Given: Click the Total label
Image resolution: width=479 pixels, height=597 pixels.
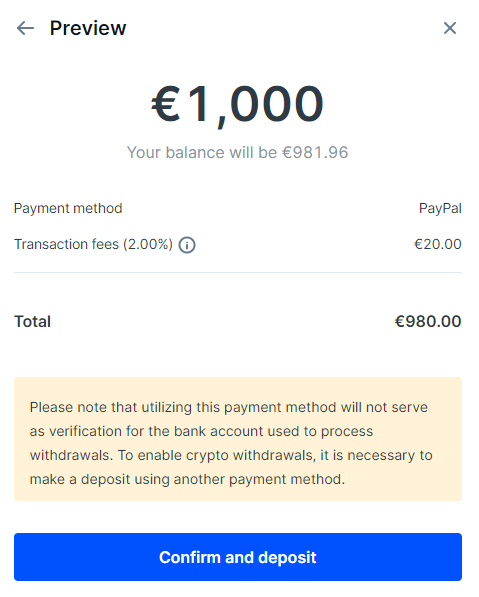Looking at the screenshot, I should point(32,321).
